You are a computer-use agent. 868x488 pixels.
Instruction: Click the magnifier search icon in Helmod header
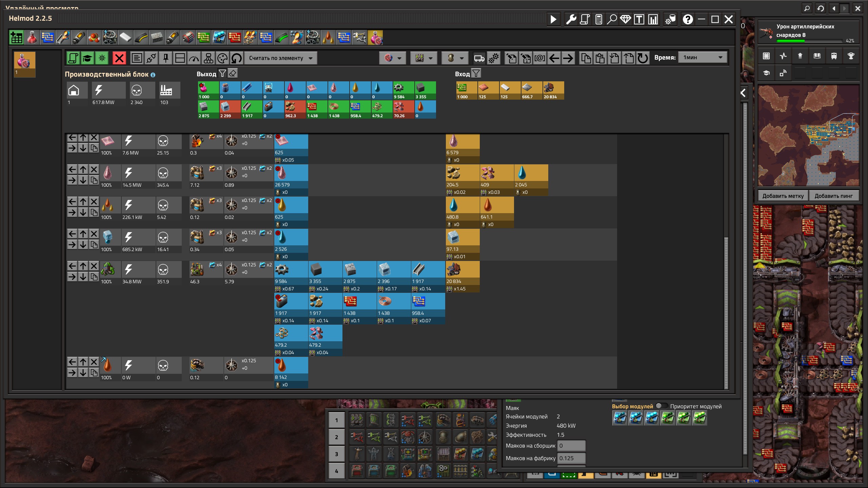coord(612,20)
